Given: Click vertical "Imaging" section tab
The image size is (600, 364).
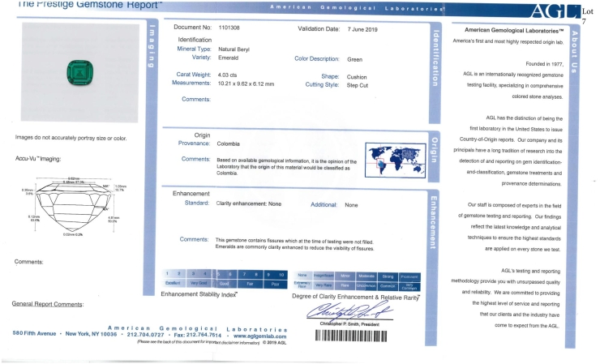Looking at the screenshot, I should [x=152, y=46].
